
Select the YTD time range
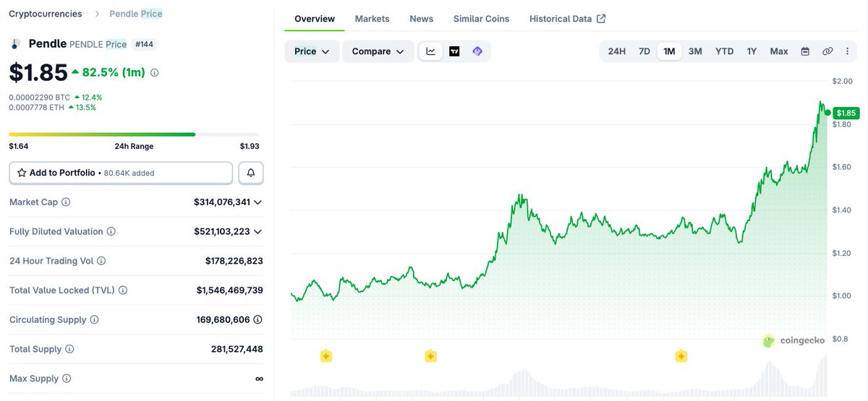pyautogui.click(x=724, y=51)
